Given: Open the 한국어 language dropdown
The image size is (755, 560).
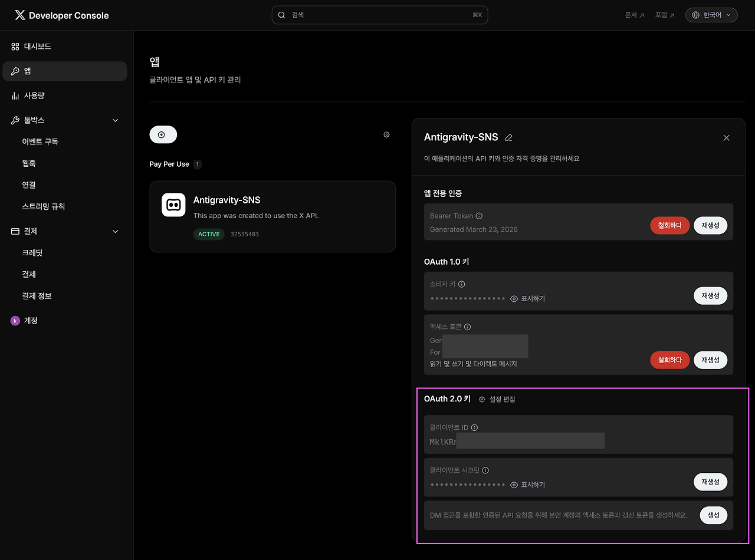Looking at the screenshot, I should (x=711, y=15).
